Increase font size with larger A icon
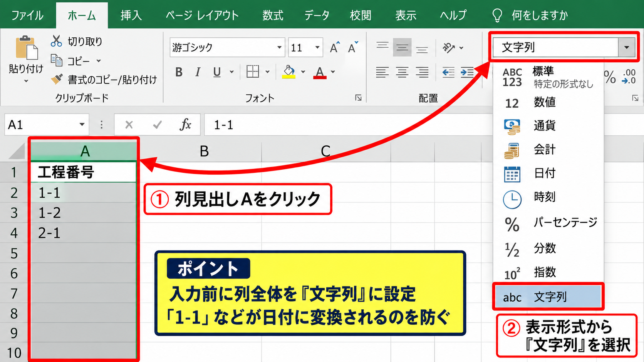The image size is (644, 362). tap(335, 47)
